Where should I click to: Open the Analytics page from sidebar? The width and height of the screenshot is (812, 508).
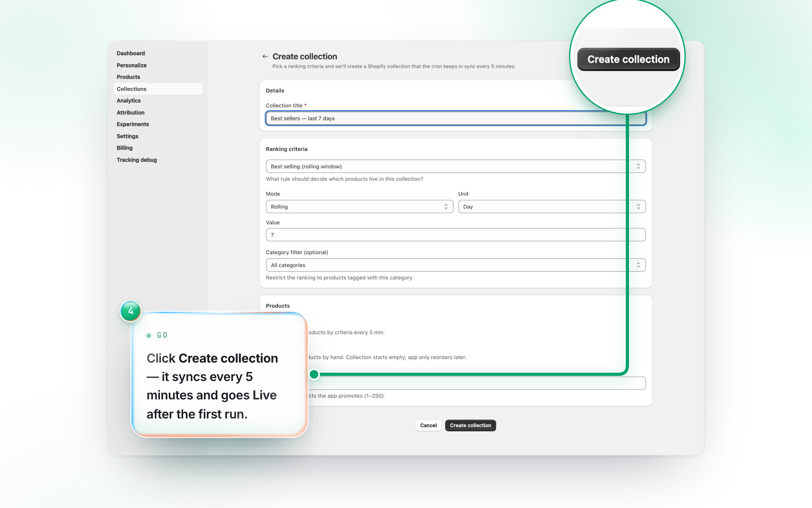tap(128, 100)
